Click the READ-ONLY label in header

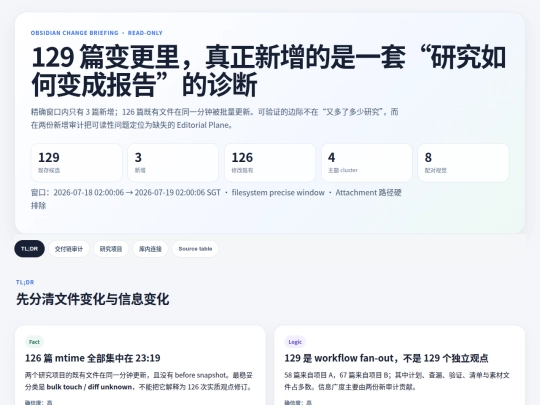145,33
